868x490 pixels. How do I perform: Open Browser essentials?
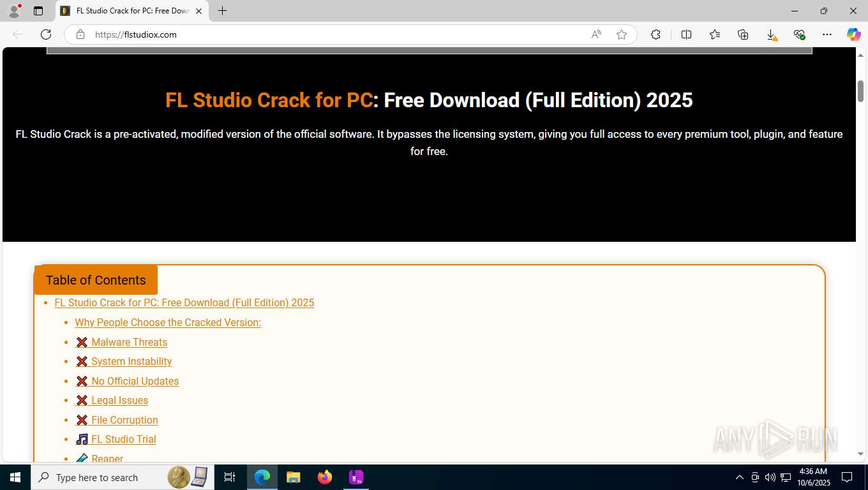(799, 34)
